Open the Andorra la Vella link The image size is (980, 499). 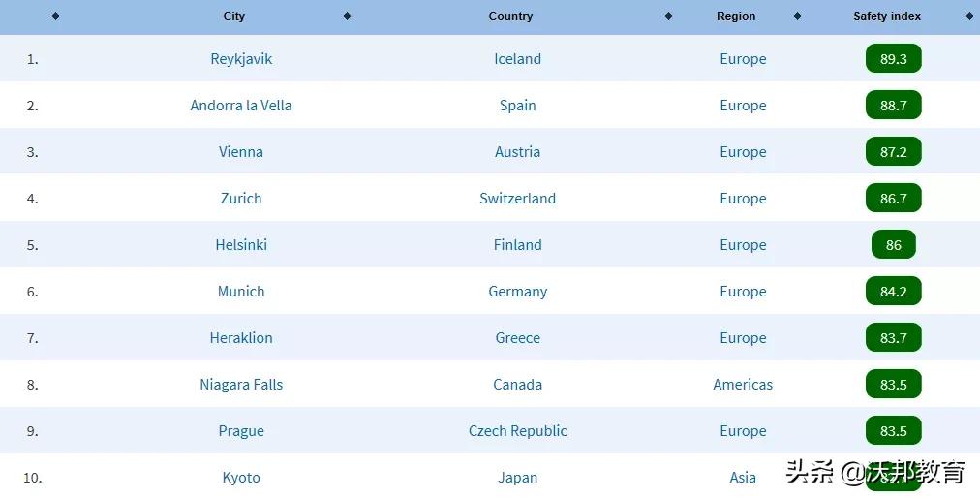241,106
